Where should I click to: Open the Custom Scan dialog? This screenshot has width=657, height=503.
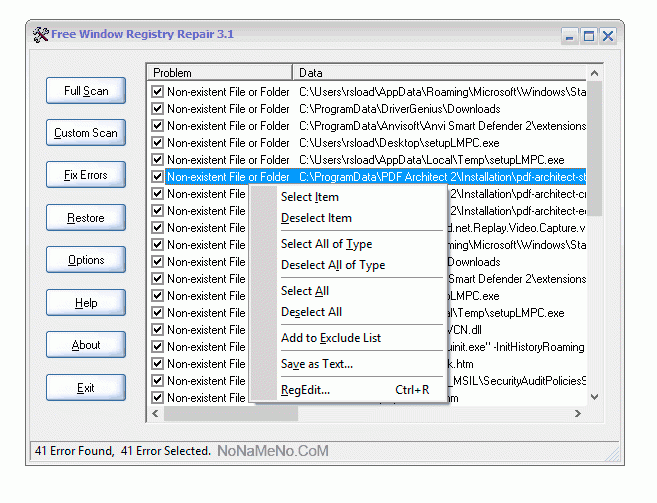[86, 133]
